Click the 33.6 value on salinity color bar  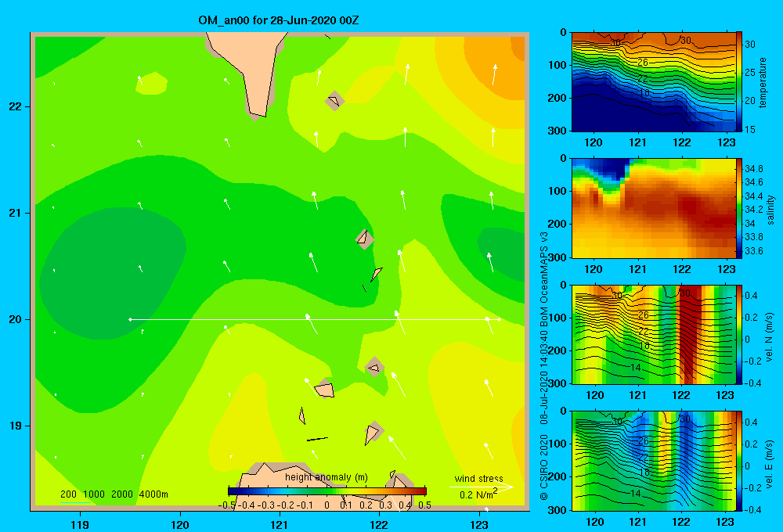coord(754,251)
